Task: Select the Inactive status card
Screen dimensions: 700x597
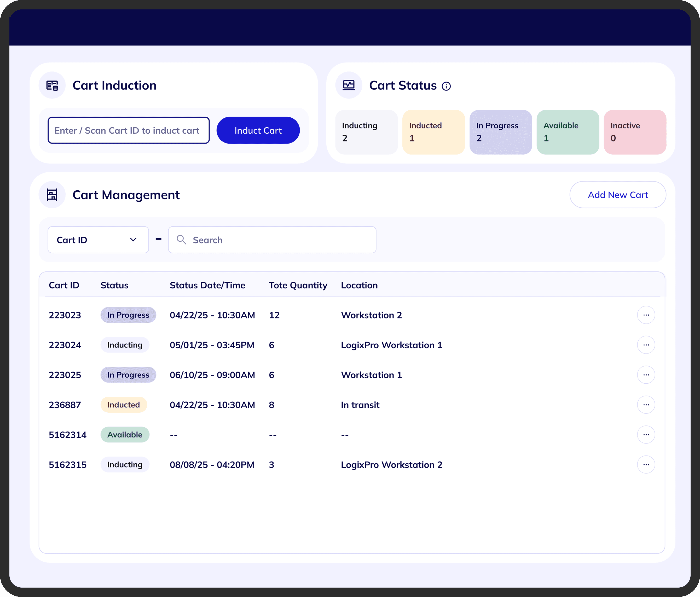Action: [x=635, y=132]
